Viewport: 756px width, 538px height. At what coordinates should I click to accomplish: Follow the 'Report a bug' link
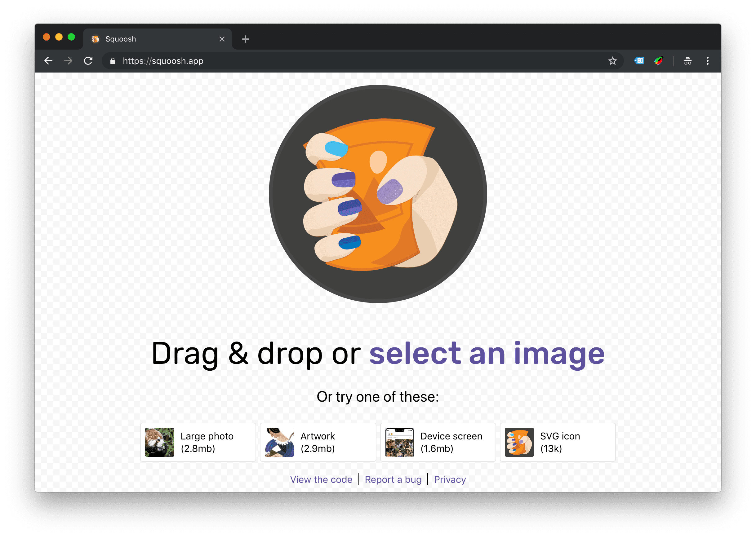[x=393, y=479]
